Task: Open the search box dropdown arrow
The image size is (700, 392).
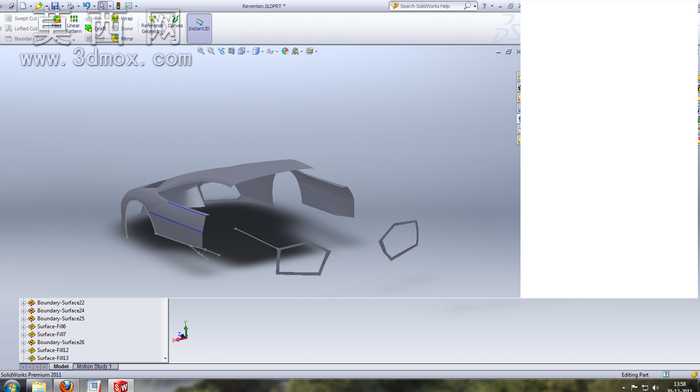Action: [x=475, y=6]
